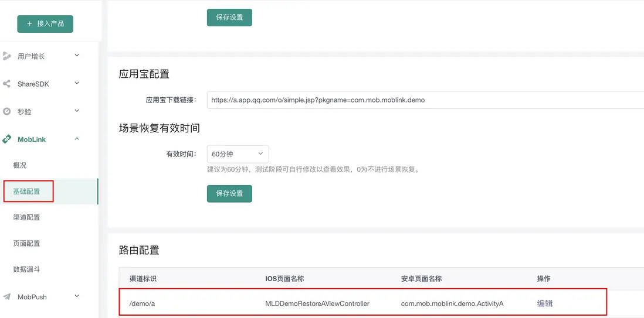Image resolution: width=644 pixels, height=318 pixels.
Task: Select 基础配置 in the sidebar
Action: [x=49, y=192]
